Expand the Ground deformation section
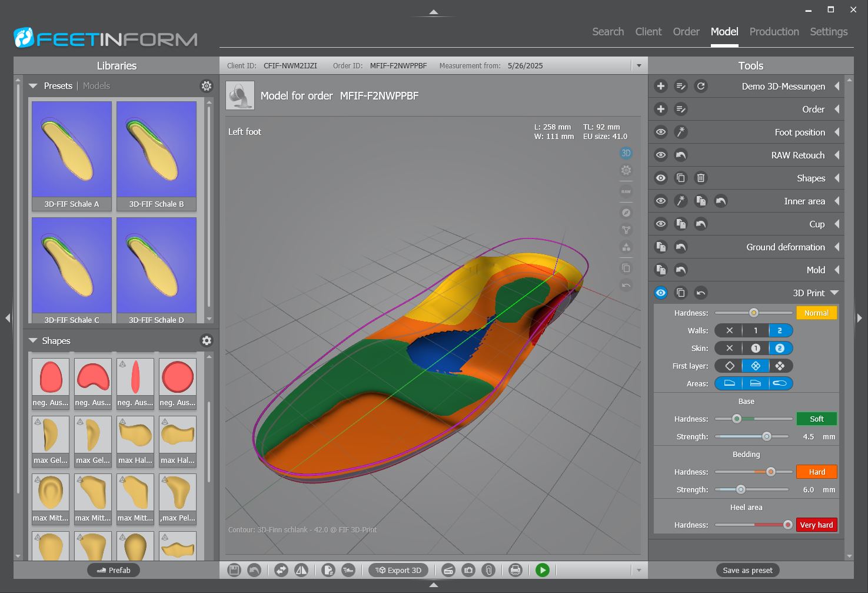Image resolution: width=868 pixels, height=593 pixels. point(837,247)
